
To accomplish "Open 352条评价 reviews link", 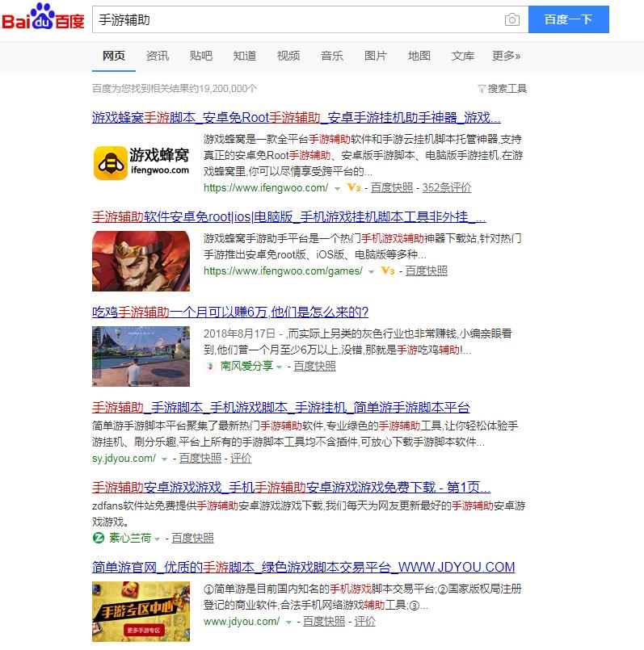I will point(447,188).
